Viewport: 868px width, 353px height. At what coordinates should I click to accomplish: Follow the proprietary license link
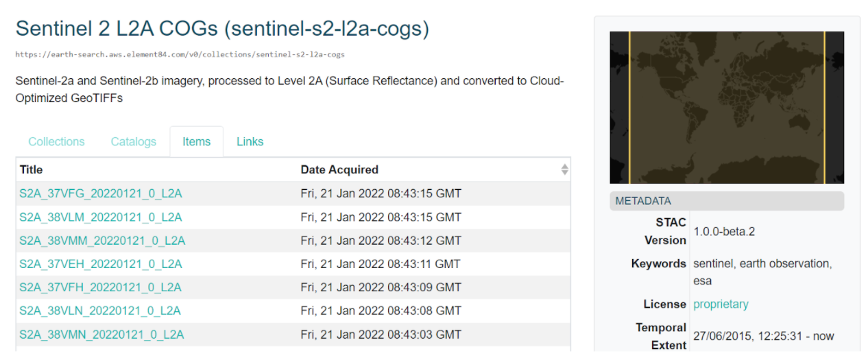pyautogui.click(x=721, y=304)
